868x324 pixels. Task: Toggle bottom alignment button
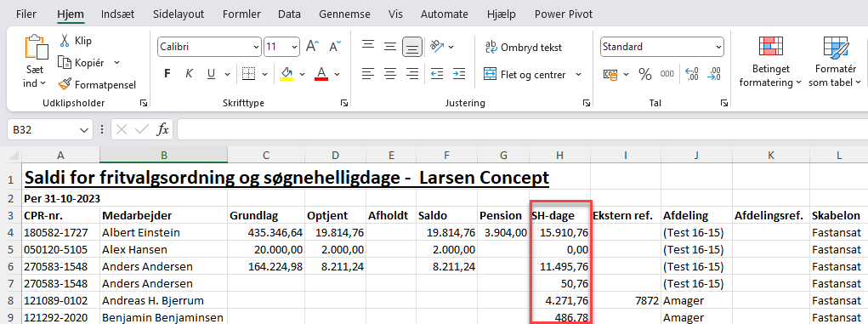[412, 47]
